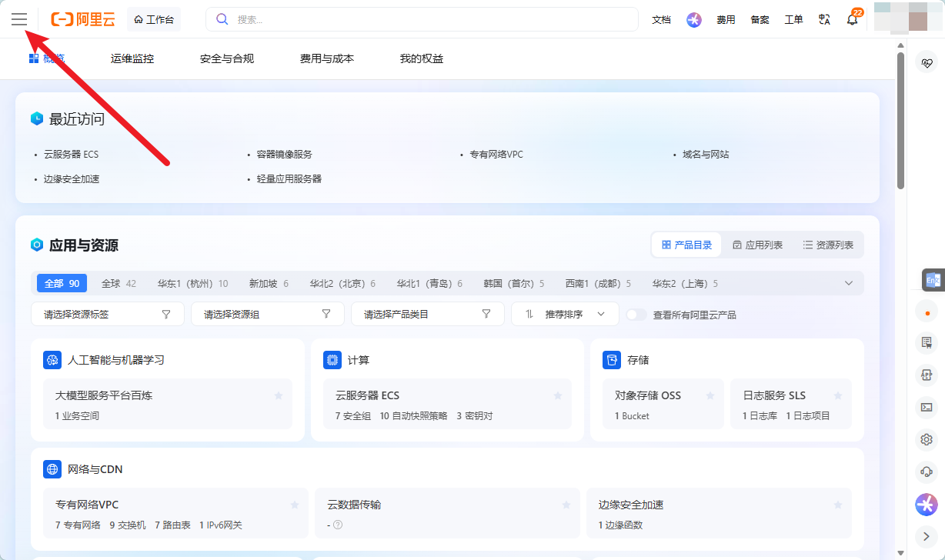
Task: Open recent 域名与网站 link
Action: point(706,155)
